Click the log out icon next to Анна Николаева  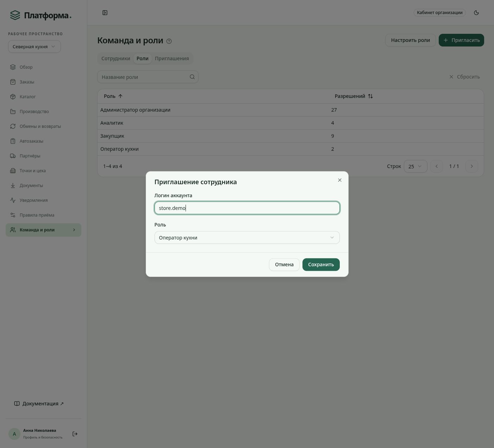coord(75,434)
